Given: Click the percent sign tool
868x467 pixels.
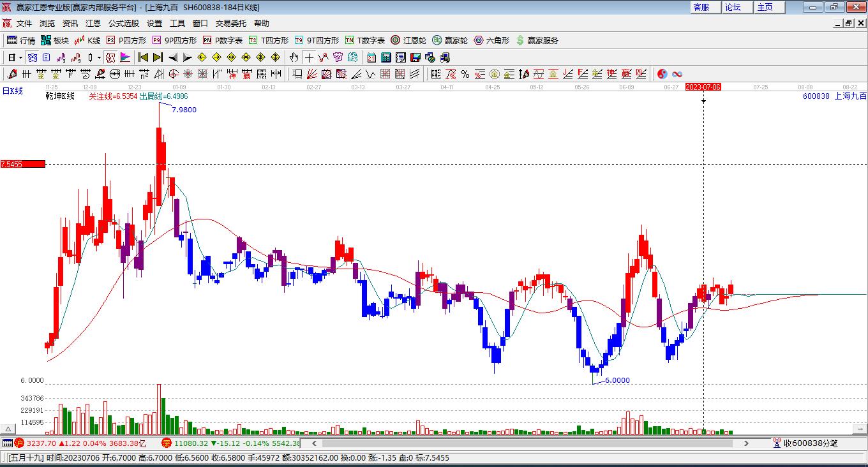Looking at the screenshot, I should pos(465,74).
